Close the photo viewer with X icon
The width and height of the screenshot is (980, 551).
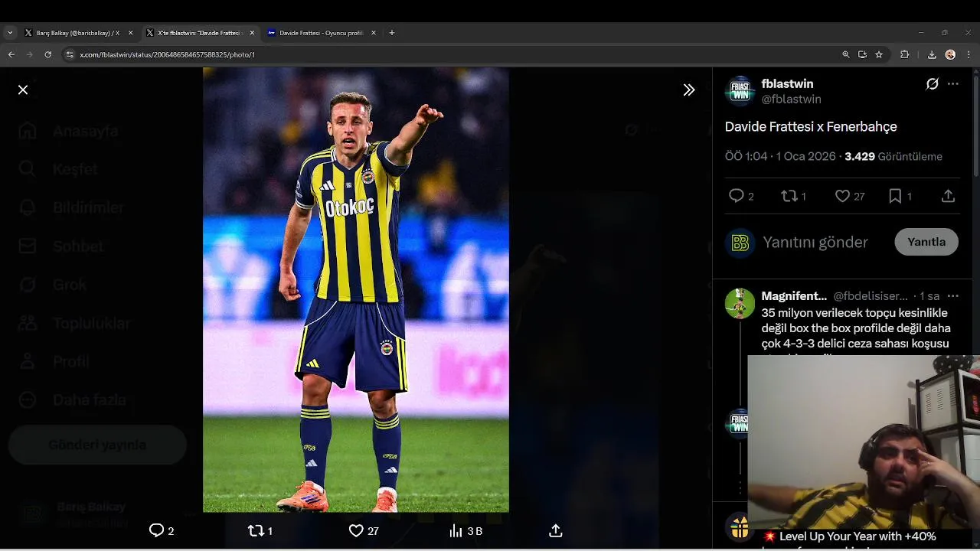point(23,90)
